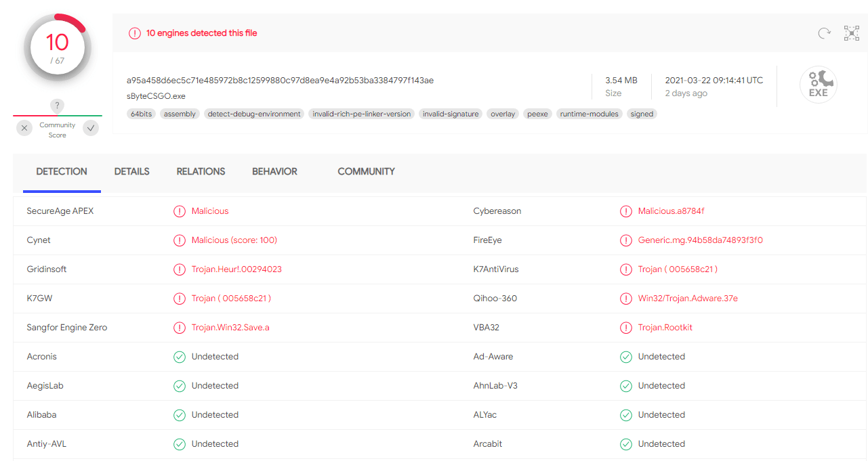This screenshot has height=461, width=868.
Task: Click the 'Community Score' label
Action: pos(58,130)
